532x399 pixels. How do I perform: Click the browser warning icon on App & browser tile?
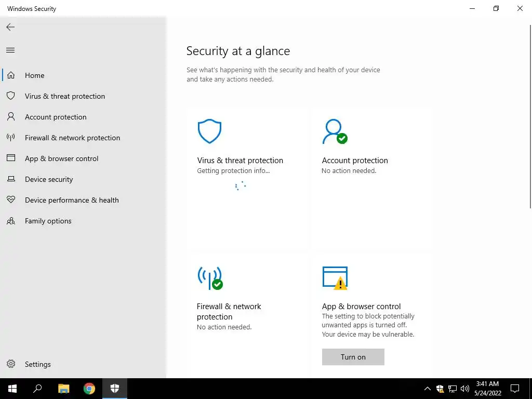pos(335,278)
